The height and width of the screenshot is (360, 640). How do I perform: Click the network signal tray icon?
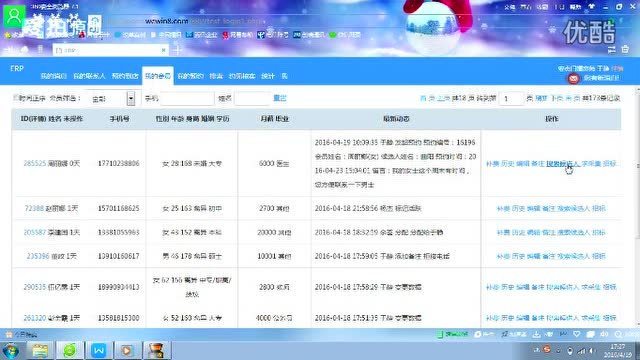point(581,351)
